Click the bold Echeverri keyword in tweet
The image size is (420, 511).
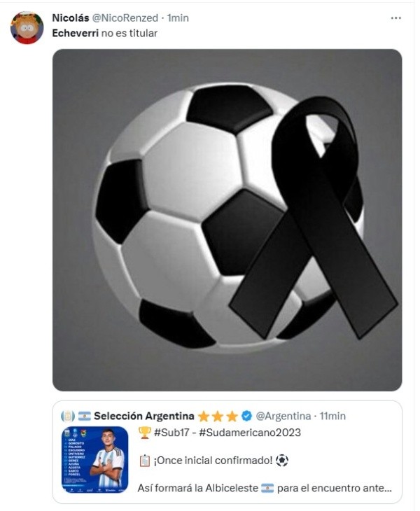(x=76, y=33)
